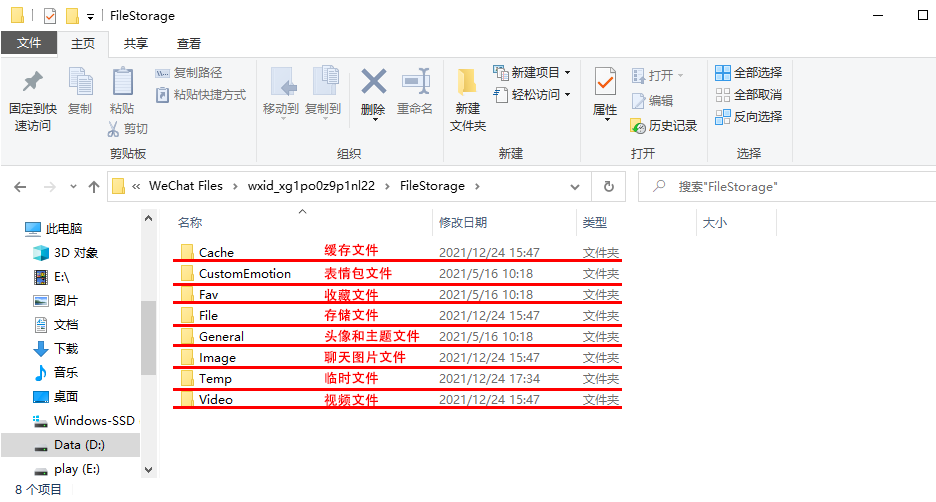Create a new folder via ribbon icon
Viewport: 936px width, 502px height.
point(467,83)
